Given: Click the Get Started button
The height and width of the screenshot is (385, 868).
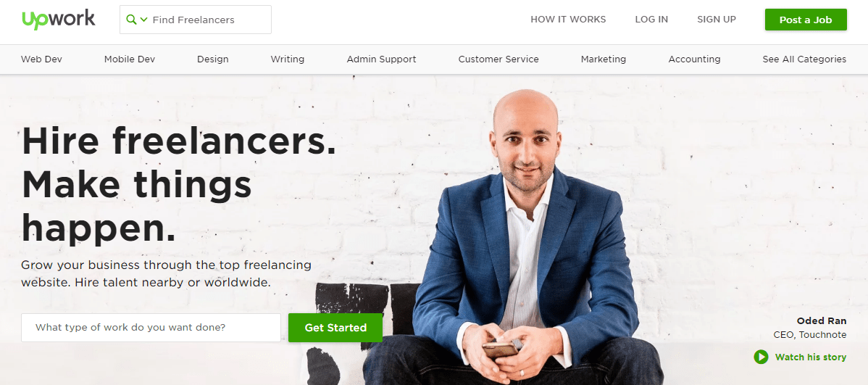Looking at the screenshot, I should [x=335, y=328].
